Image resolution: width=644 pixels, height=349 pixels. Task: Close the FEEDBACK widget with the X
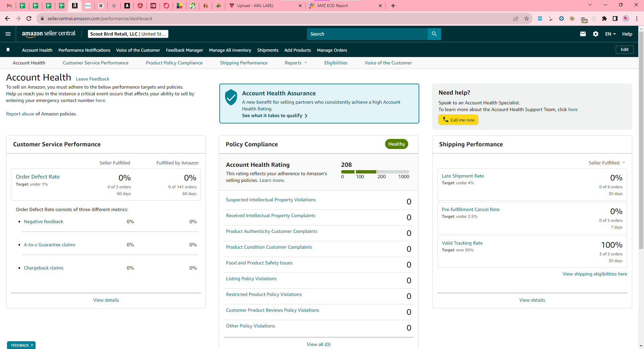[32, 345]
